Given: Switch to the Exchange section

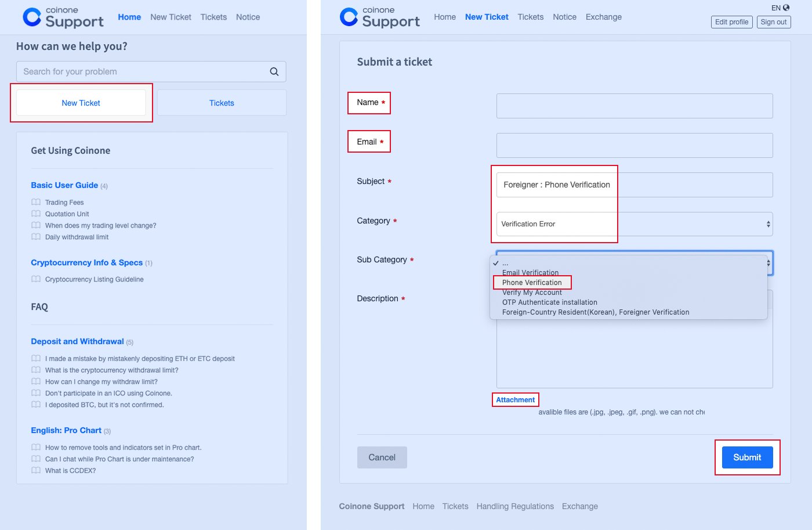Looking at the screenshot, I should click(603, 17).
